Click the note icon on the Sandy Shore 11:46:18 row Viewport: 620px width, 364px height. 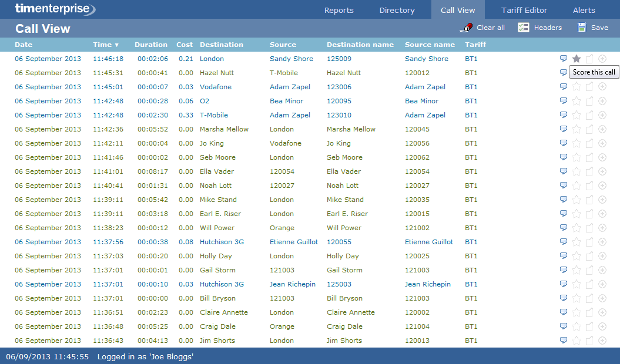pyautogui.click(x=589, y=59)
